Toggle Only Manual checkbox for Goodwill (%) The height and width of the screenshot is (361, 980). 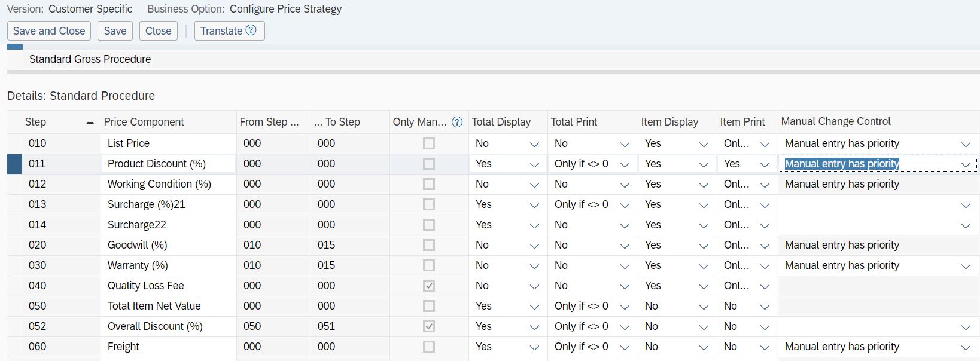click(429, 245)
